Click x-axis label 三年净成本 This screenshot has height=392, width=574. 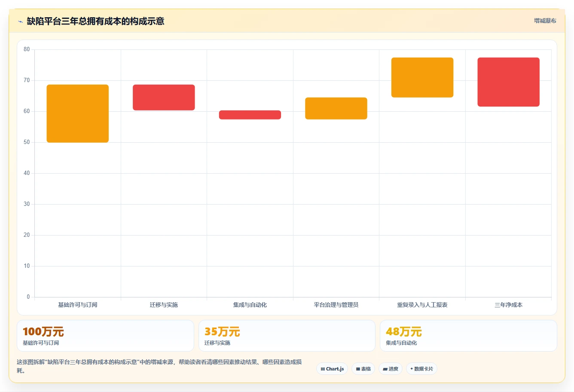click(508, 305)
